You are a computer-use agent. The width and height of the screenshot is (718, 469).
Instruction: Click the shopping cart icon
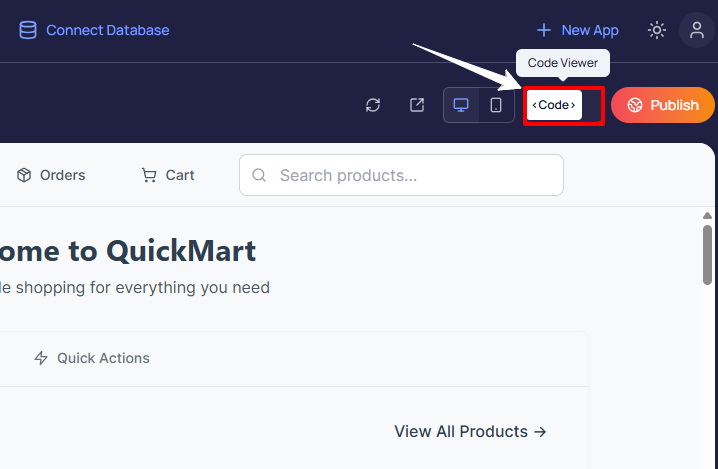pos(149,175)
